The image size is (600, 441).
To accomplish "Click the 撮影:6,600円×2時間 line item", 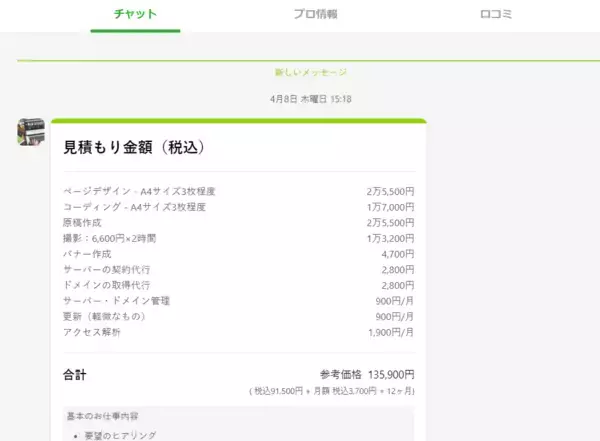I will [110, 239].
